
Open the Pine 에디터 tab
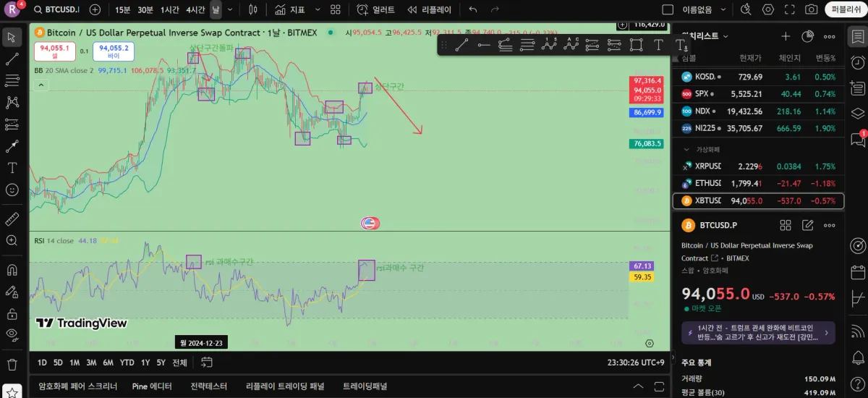click(152, 386)
